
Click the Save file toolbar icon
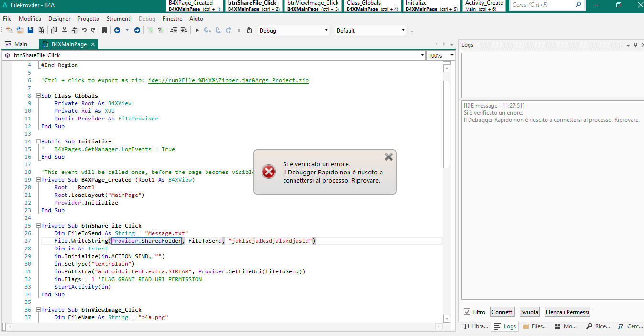coord(31,30)
